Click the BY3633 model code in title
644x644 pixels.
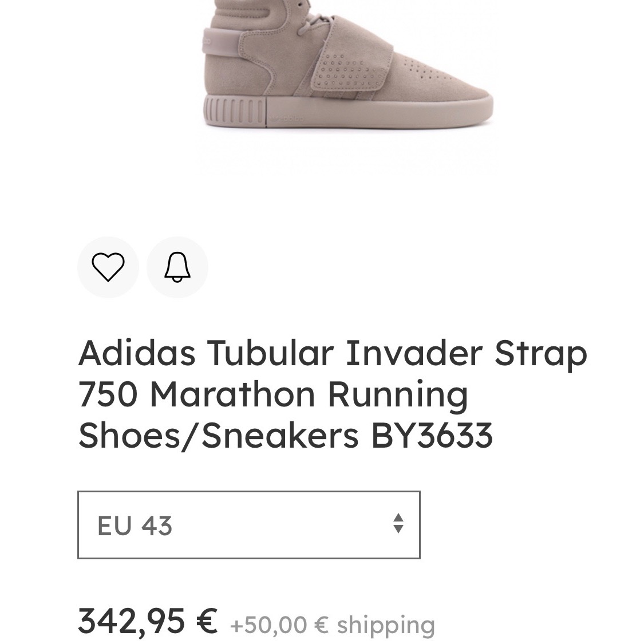(432, 436)
